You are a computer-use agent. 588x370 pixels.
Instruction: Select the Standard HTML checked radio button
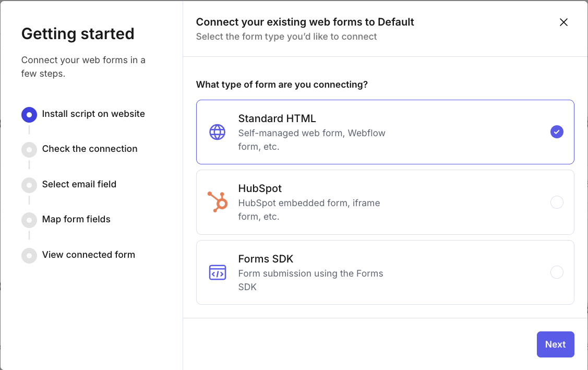(x=557, y=132)
